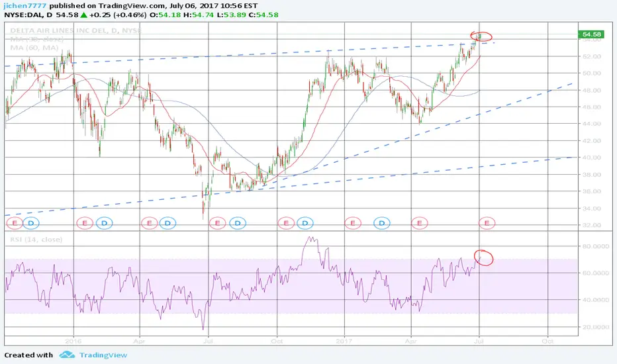This screenshot has height=364, width=617.
Task: Click the 34.00 price axis label
Action: (592, 208)
